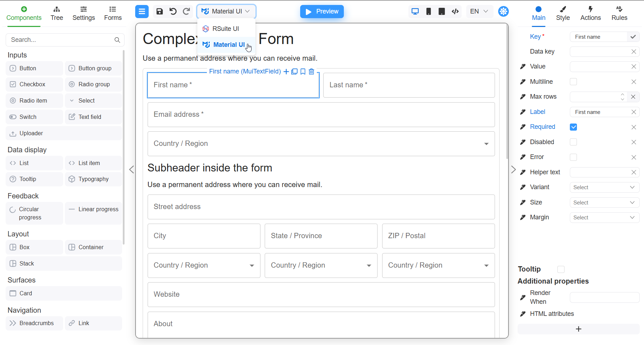This screenshot has width=644, height=345.
Task: Open the EN language dropdown
Action: click(x=479, y=11)
